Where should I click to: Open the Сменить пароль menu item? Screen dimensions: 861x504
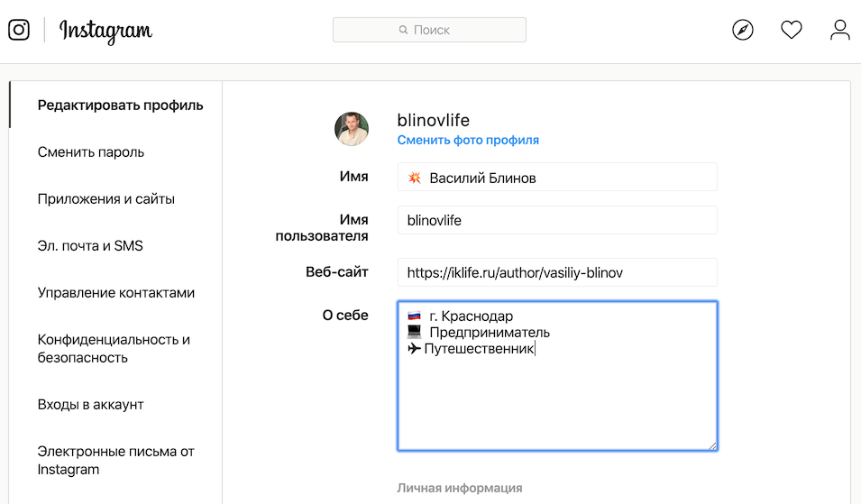pos(90,152)
